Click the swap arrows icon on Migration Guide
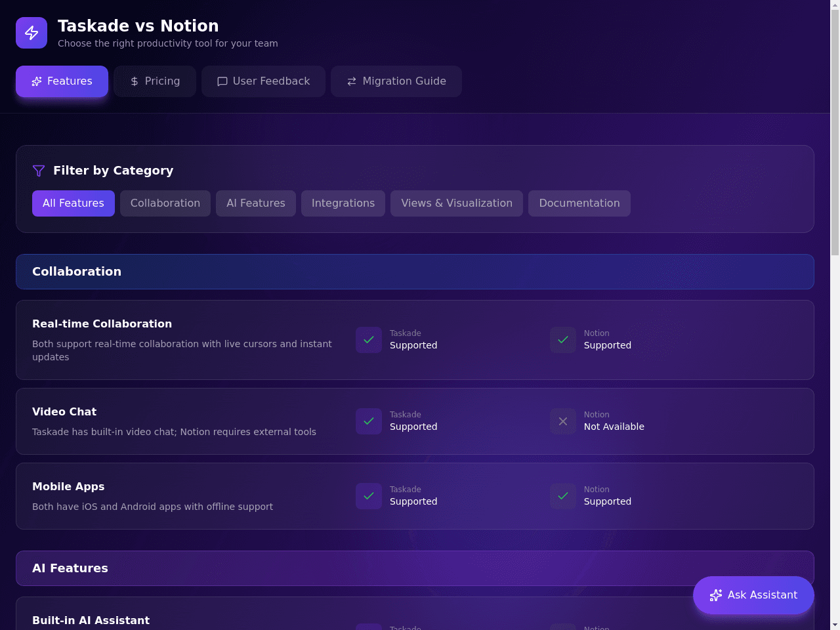The image size is (840, 630). (x=352, y=81)
